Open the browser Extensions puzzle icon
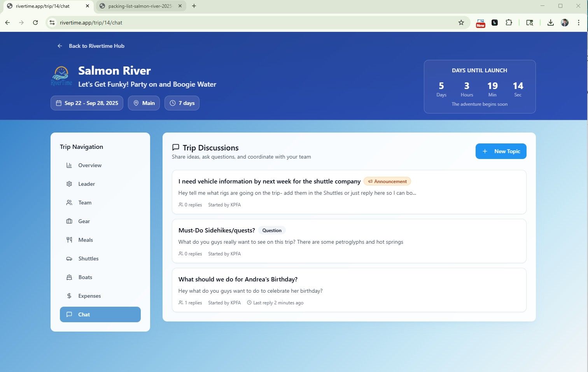The image size is (588, 372). coord(509,23)
